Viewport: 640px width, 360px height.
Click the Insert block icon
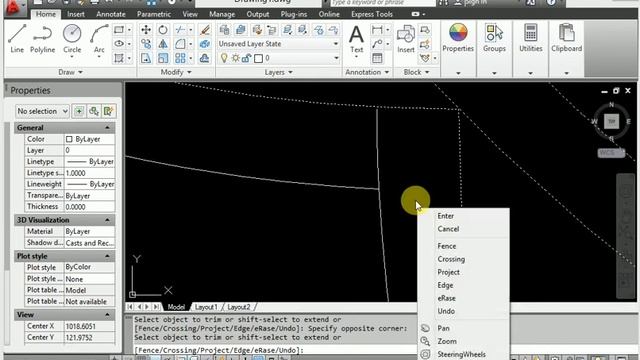406,39
